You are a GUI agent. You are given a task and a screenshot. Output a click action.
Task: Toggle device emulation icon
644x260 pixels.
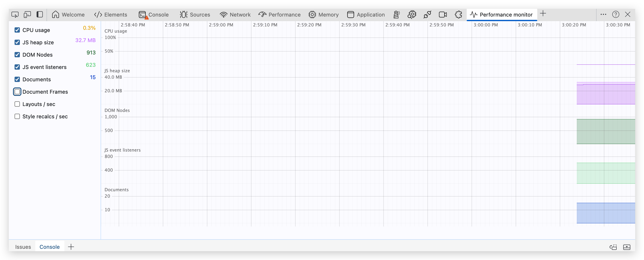pos(27,15)
